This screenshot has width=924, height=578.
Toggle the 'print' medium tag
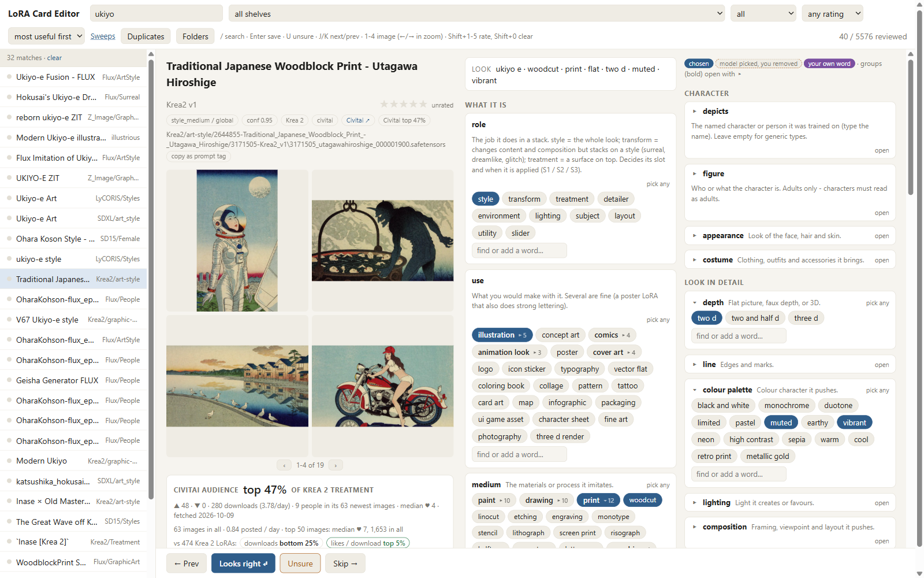click(598, 500)
